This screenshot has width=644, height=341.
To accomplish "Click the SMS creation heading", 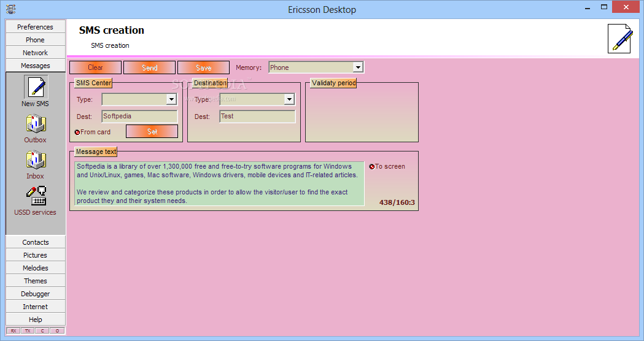I will 112,31.
